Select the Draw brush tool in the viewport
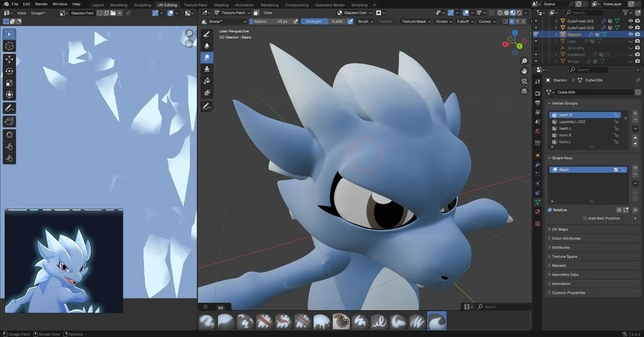The image size is (644, 337). (x=207, y=34)
